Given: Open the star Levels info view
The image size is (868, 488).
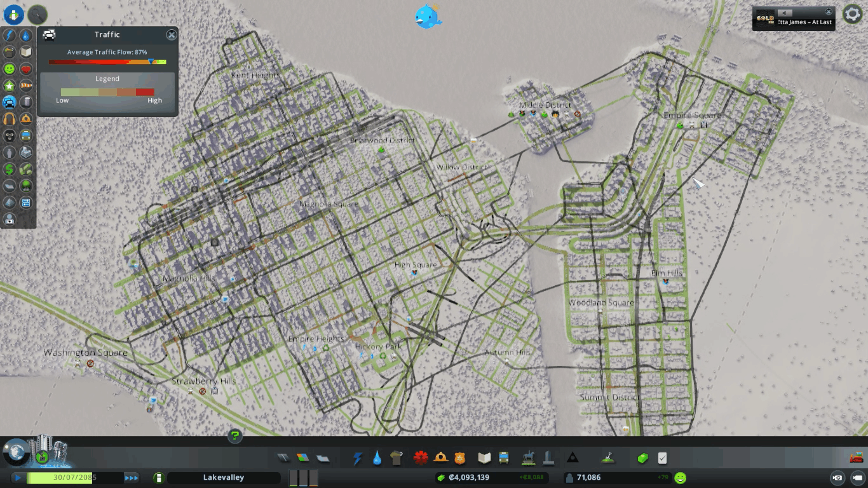Looking at the screenshot, I should [x=10, y=85].
